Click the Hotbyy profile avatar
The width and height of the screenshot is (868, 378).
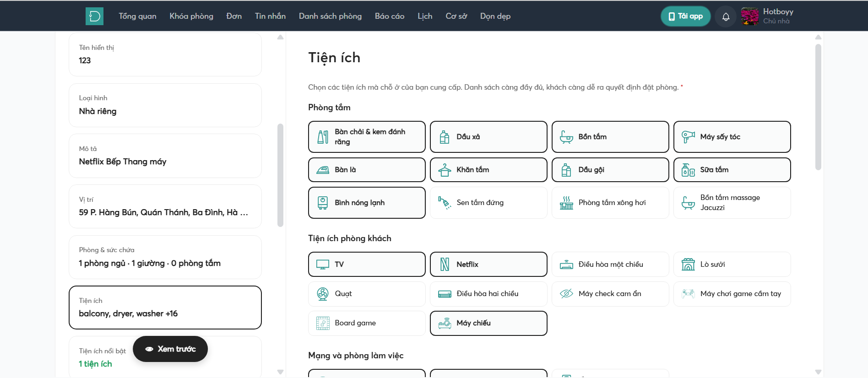[x=750, y=16]
